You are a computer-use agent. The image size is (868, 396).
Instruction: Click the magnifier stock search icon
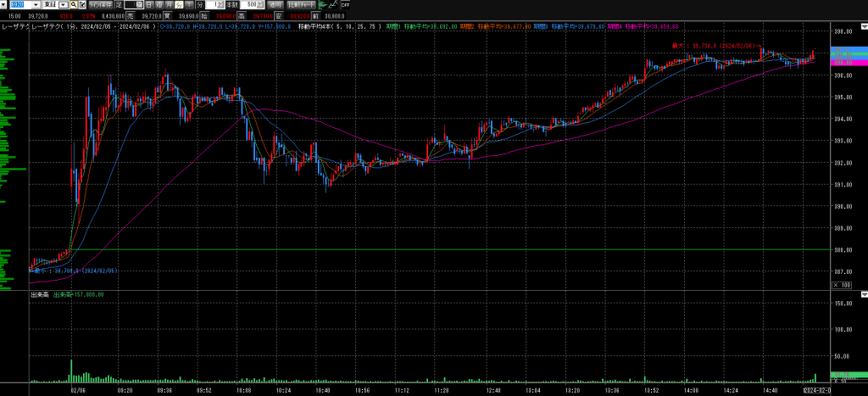[x=74, y=5]
